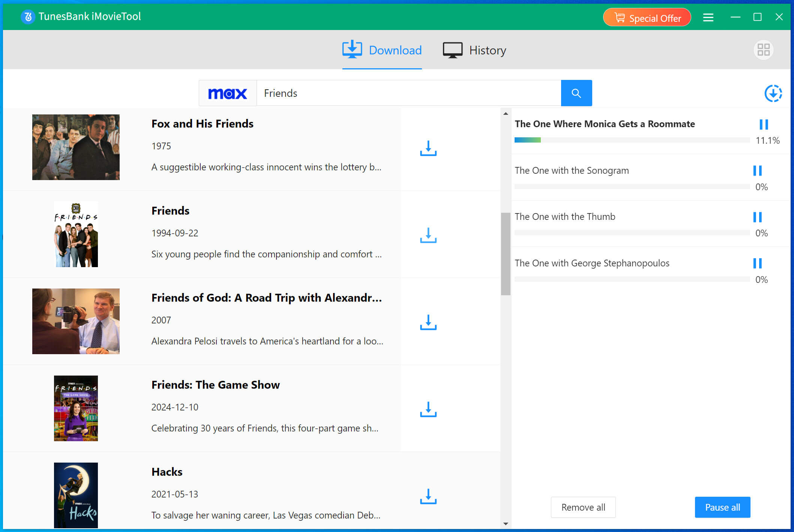Select 'The One with the Sonogram' title
This screenshot has width=794, height=532.
coord(572,170)
